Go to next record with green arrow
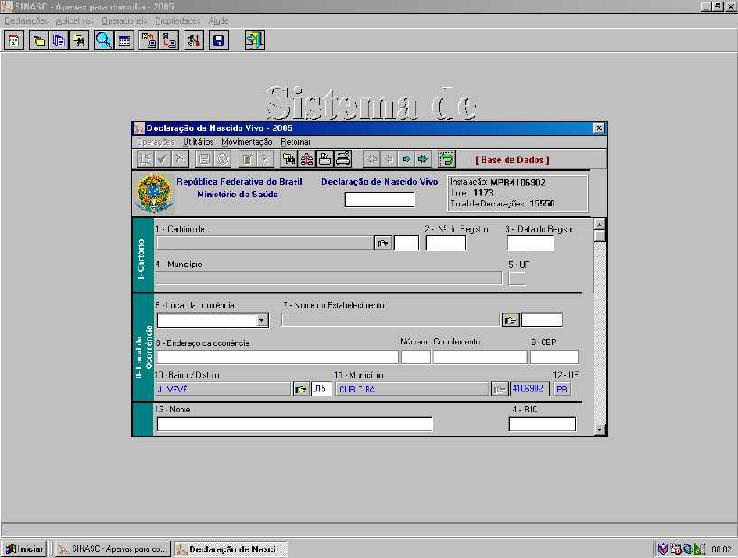Viewport: 738px width, 558px height. [x=406, y=159]
